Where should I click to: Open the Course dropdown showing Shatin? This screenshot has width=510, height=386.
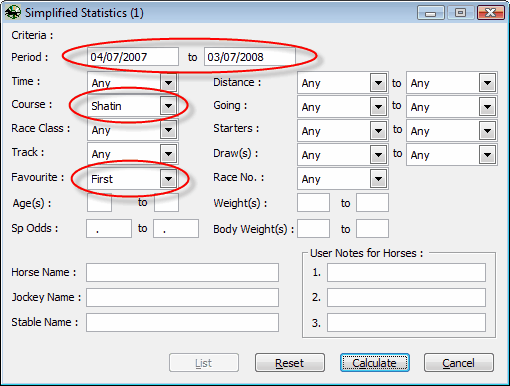pos(133,106)
